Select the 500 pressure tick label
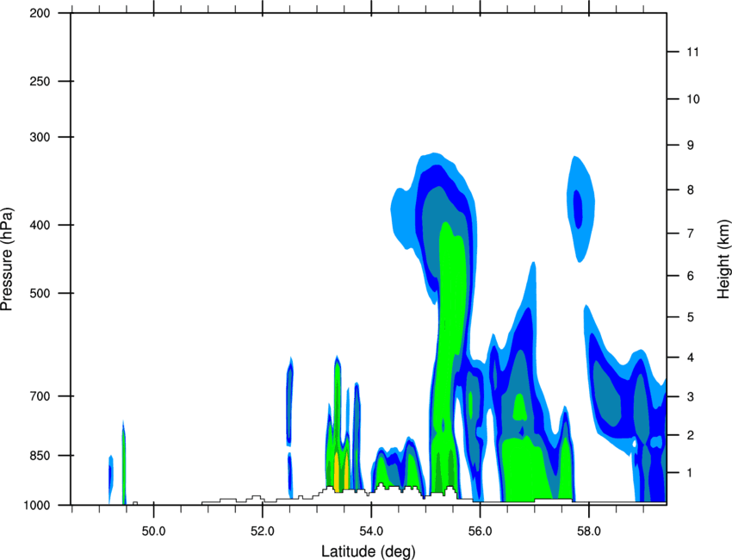This screenshot has width=732, height=560. (40, 293)
